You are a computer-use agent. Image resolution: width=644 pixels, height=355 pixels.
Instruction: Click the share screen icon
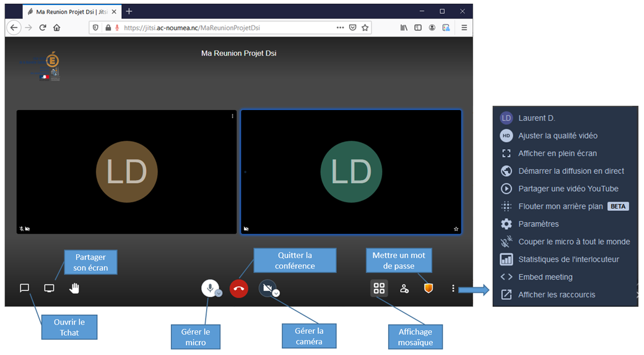(50, 288)
